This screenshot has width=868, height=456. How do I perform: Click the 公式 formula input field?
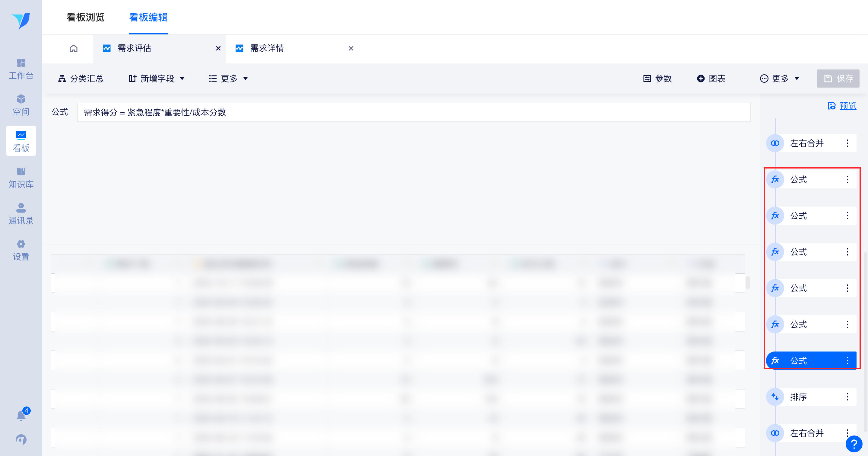(413, 112)
